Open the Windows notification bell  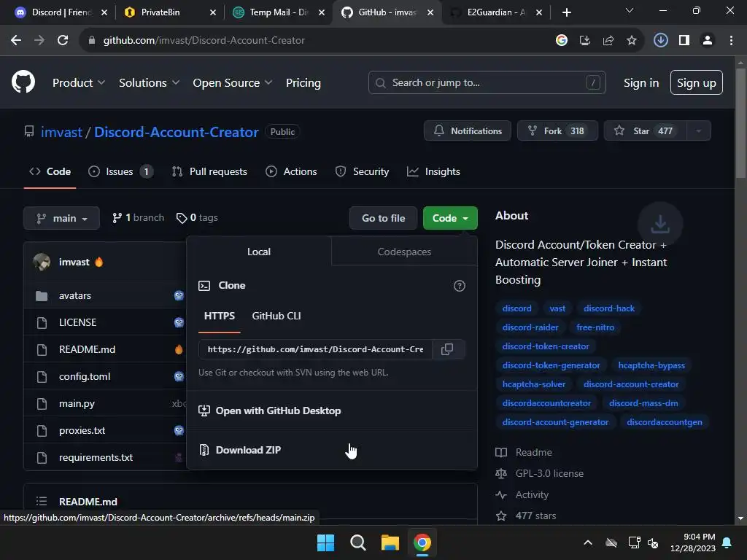[727, 542]
